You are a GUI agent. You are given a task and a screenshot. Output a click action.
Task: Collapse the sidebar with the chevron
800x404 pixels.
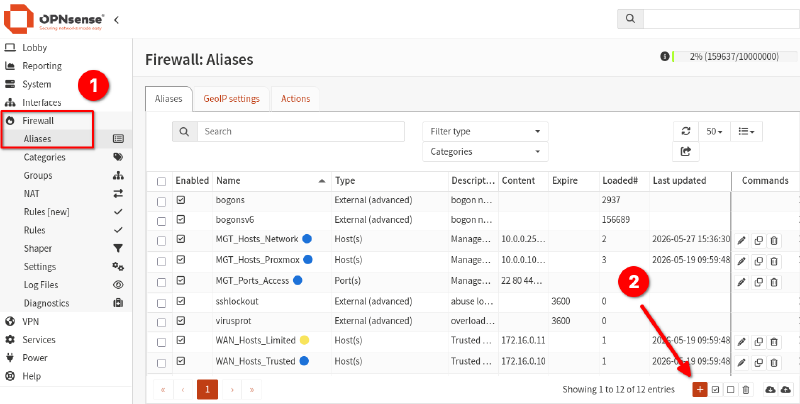pos(116,20)
